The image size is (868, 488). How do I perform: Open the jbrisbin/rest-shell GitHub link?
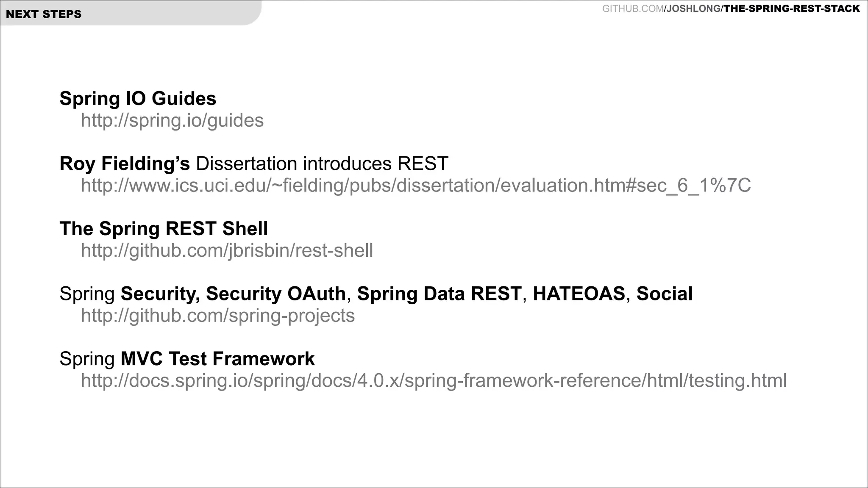point(227,251)
